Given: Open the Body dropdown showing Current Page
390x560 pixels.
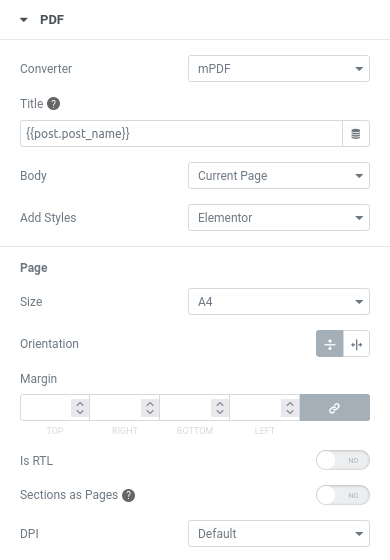Looking at the screenshot, I should (279, 176).
